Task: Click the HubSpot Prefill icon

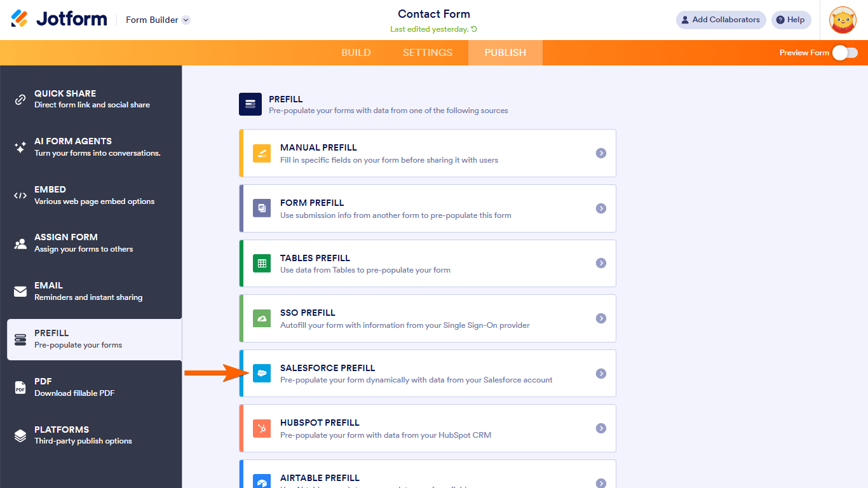Action: [x=262, y=428]
